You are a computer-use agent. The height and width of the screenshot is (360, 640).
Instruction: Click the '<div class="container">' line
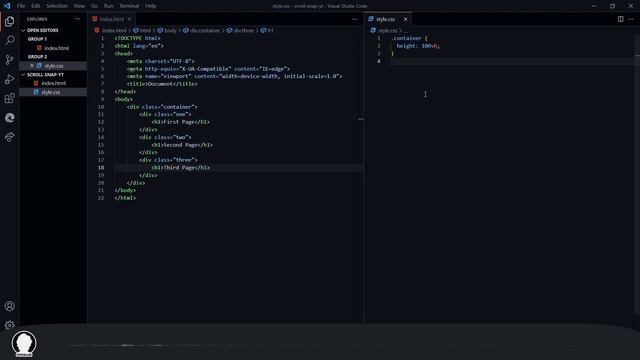click(x=162, y=107)
